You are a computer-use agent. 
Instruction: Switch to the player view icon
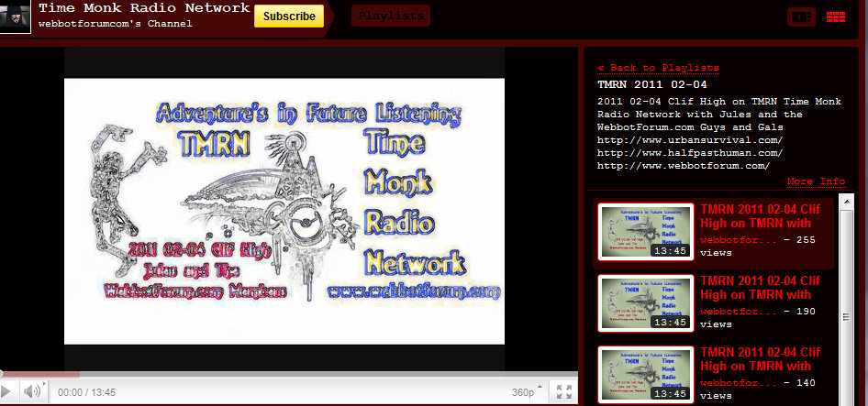(x=802, y=16)
